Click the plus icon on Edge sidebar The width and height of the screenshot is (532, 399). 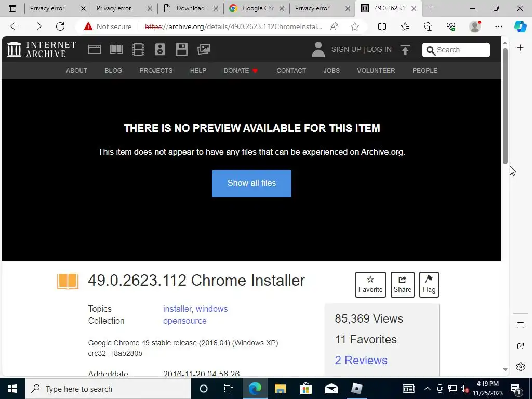pyautogui.click(x=521, y=48)
